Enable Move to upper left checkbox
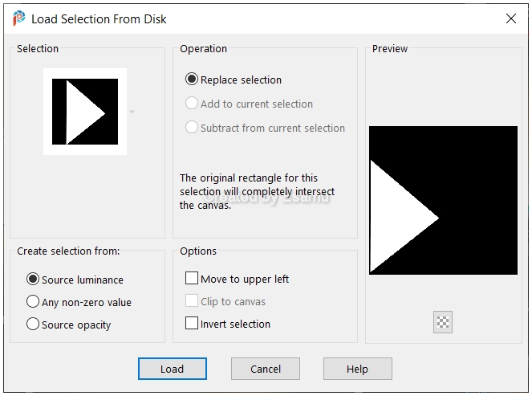This screenshot has height=396, width=532. coord(192,278)
